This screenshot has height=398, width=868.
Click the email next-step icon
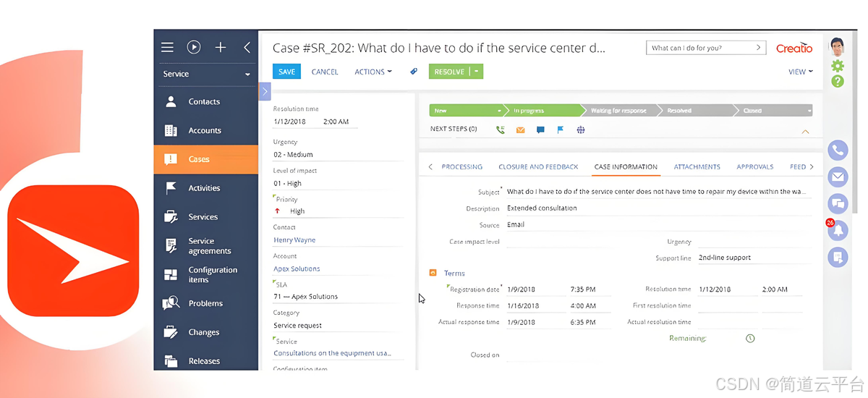[x=520, y=130]
